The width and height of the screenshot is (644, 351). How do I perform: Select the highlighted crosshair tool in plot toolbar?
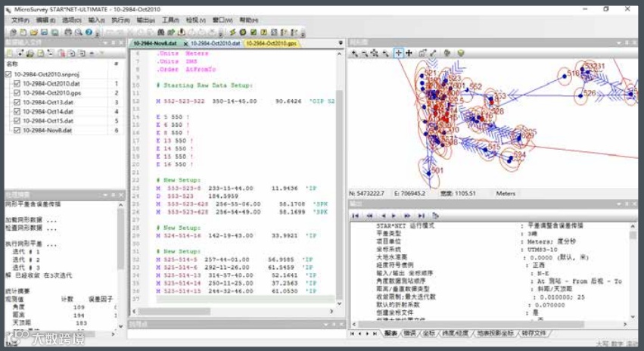(398, 53)
